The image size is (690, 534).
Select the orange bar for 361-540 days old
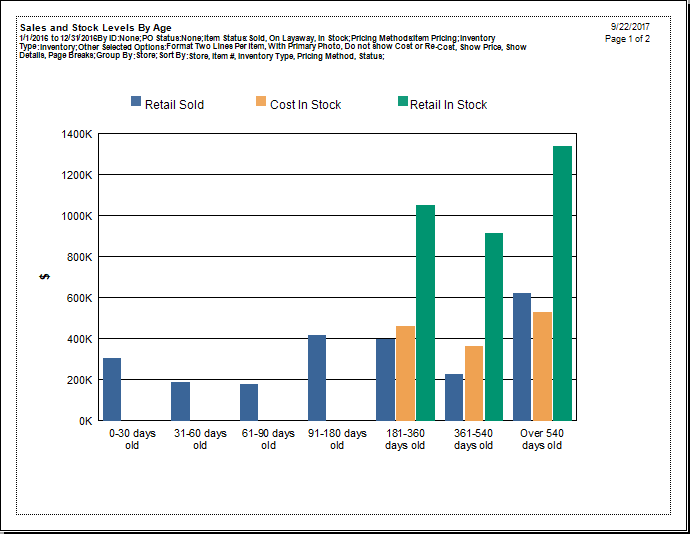[474, 383]
